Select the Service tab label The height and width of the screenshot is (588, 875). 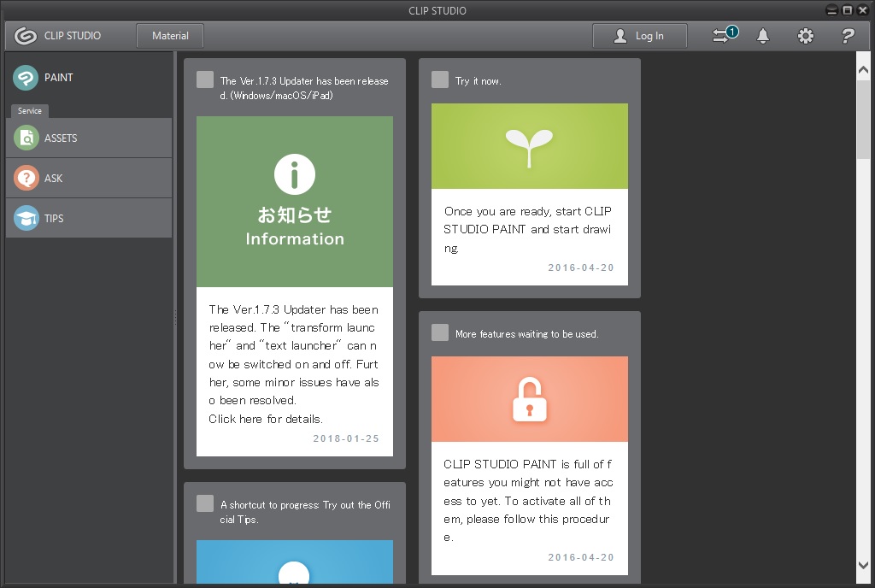point(30,110)
